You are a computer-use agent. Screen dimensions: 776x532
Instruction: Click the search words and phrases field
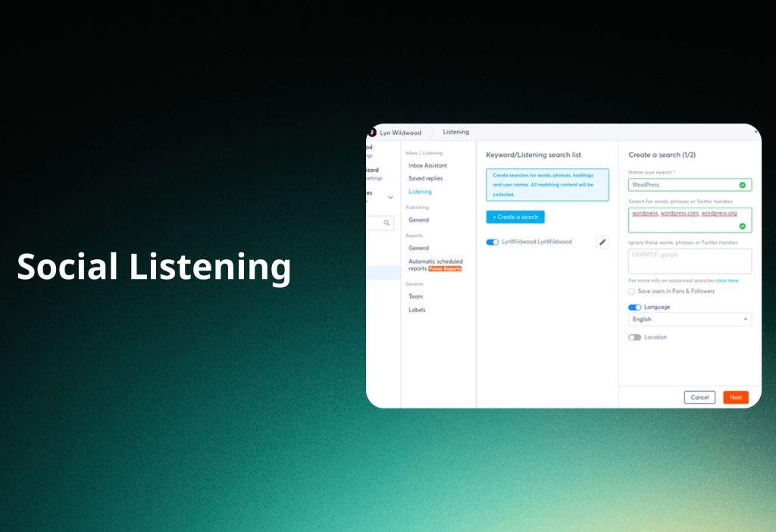tap(690, 220)
